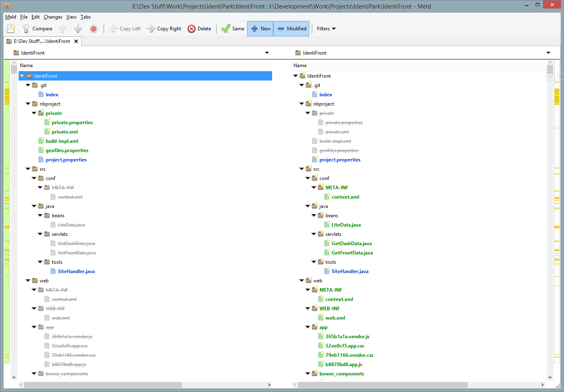564x392 pixels.
Task: Click the Copy Right button
Action: click(164, 29)
